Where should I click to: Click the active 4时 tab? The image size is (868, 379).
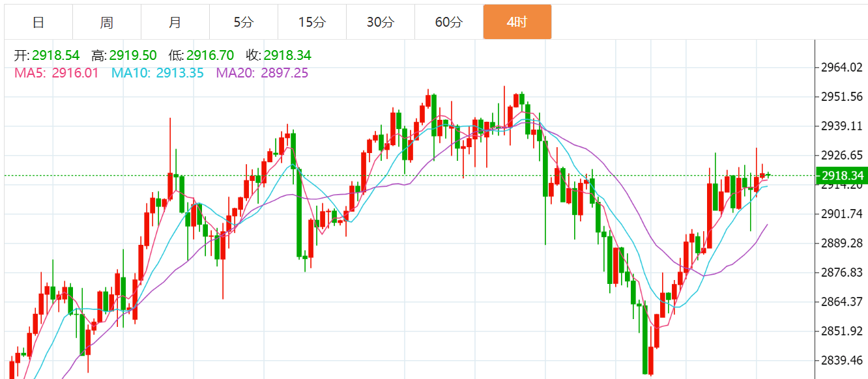517,22
